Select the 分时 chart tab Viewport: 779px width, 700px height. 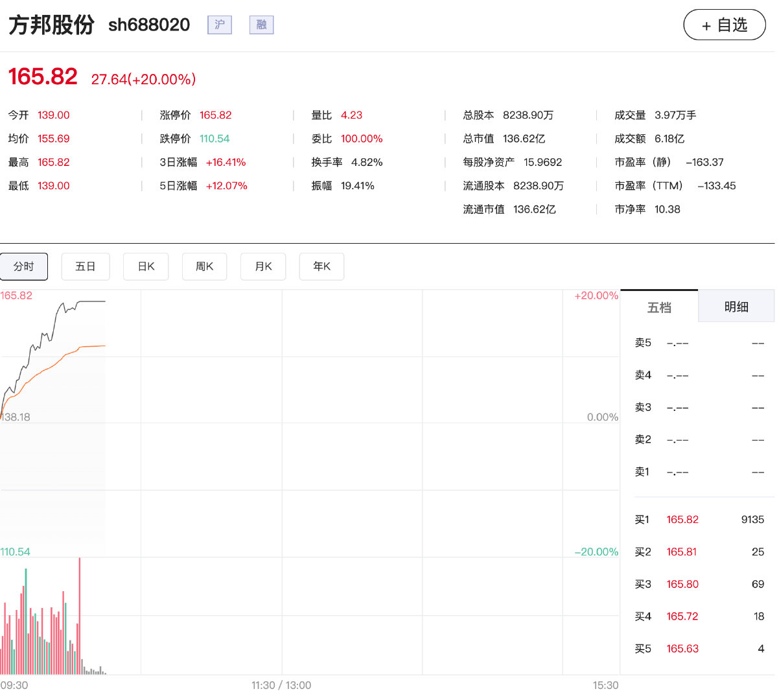pyautogui.click(x=24, y=266)
